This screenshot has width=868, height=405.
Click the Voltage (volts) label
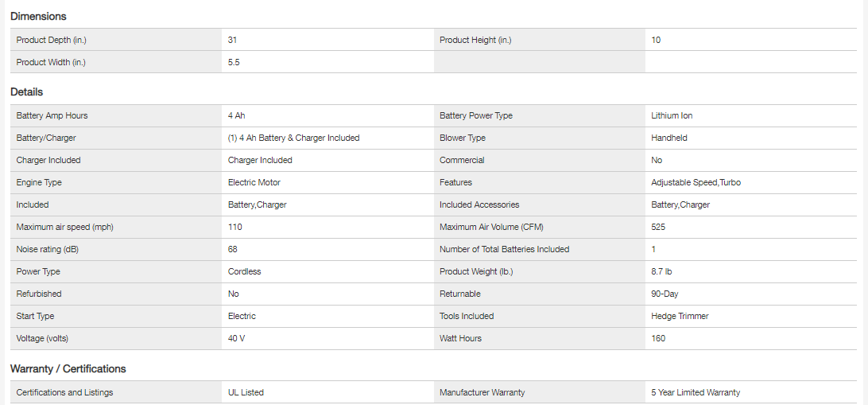click(x=42, y=338)
